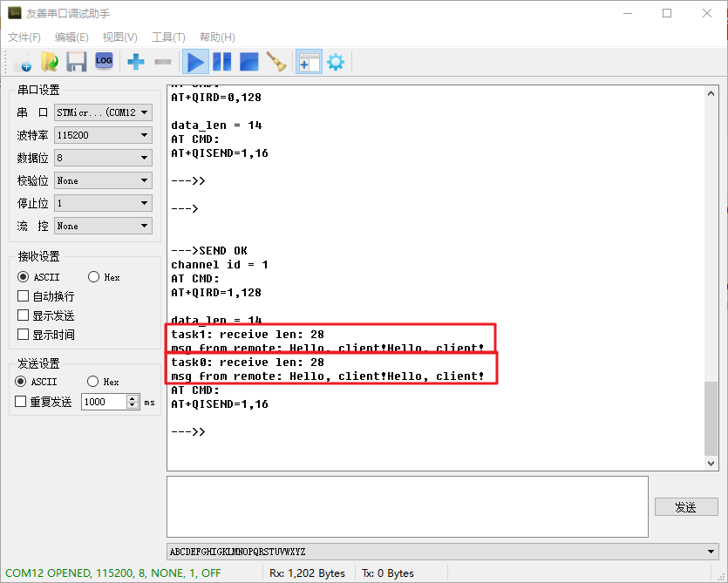
Task: Click the blue plus toolbar icon
Action: 135,62
